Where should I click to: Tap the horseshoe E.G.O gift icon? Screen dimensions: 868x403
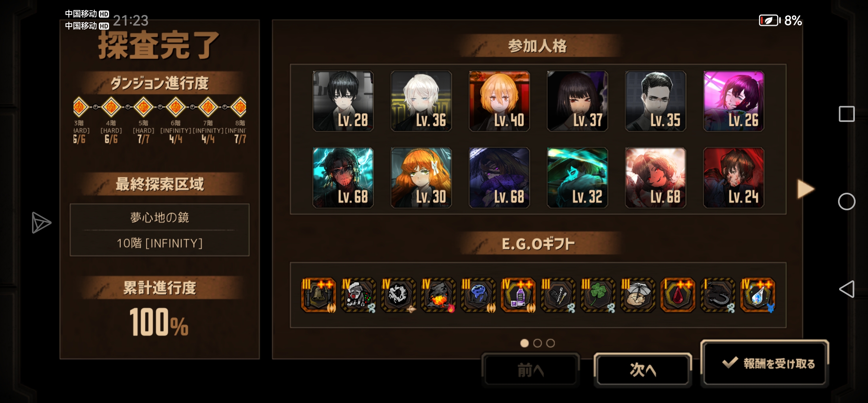[717, 295]
